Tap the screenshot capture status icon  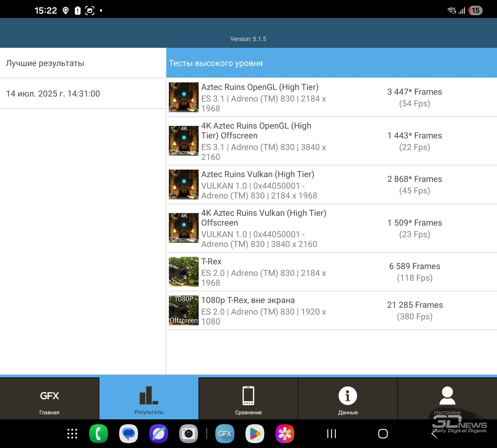tap(90, 10)
